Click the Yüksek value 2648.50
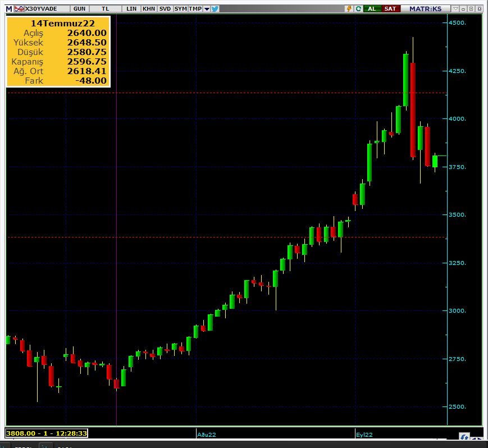The image size is (488, 448). point(87,43)
